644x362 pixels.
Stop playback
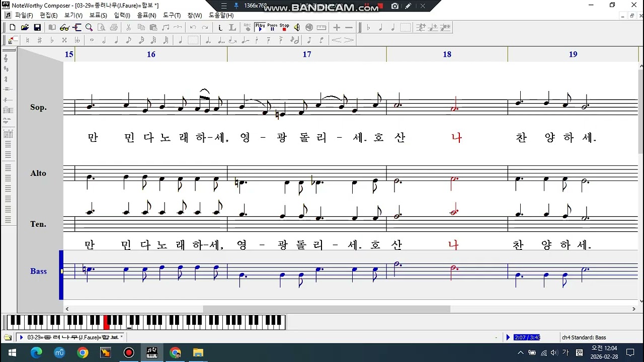coord(284,27)
